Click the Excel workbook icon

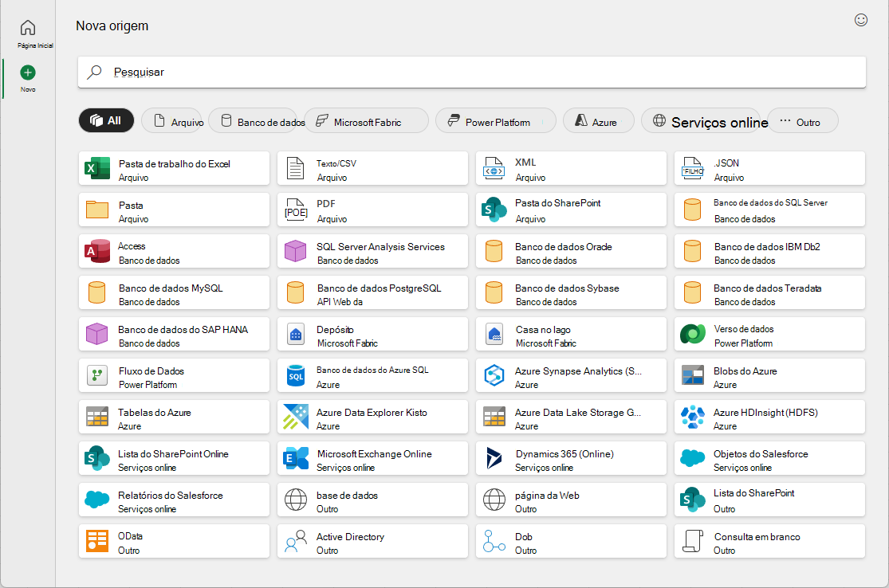pyautogui.click(x=97, y=168)
